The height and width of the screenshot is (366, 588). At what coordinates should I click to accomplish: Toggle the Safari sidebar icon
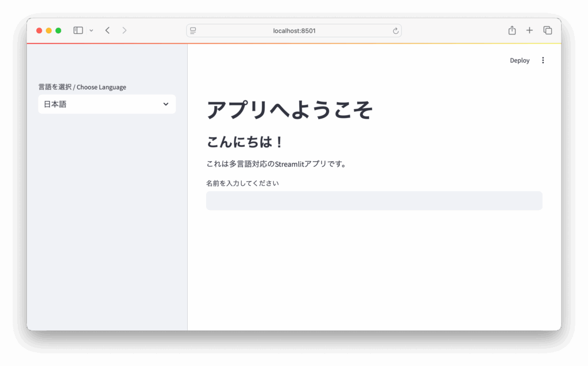[78, 30]
